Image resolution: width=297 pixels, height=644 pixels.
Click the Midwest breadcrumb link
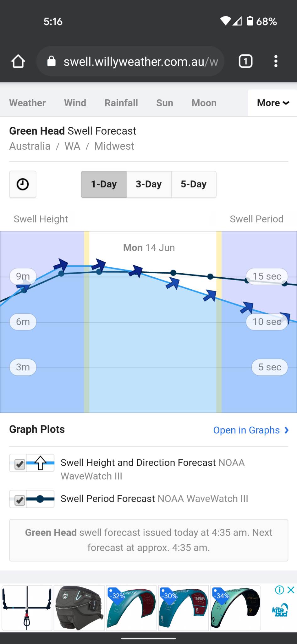[x=114, y=146]
